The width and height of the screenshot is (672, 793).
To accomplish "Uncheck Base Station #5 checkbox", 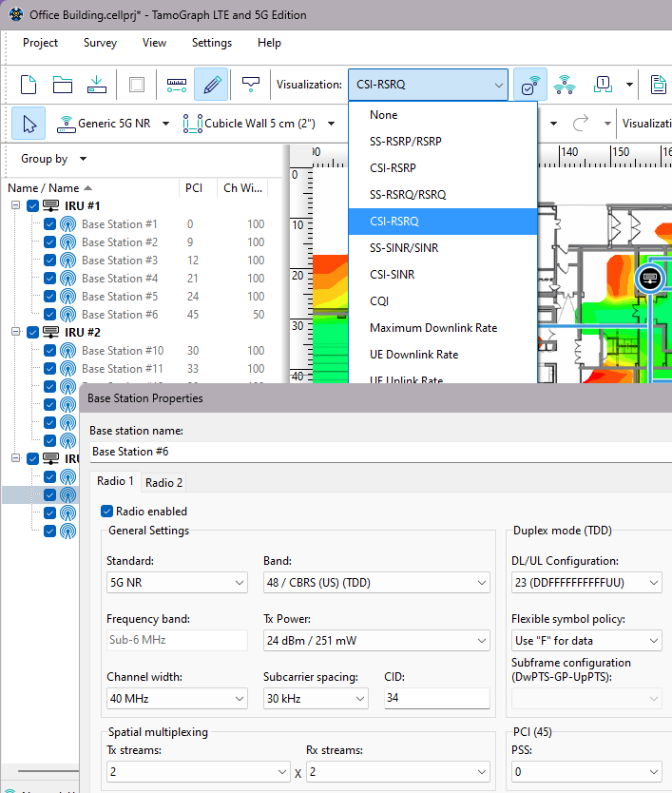I will [49, 297].
